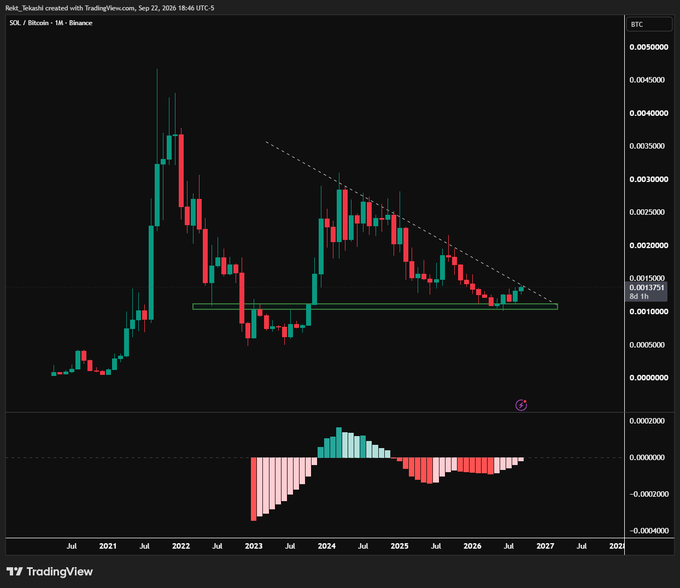Screen dimensions: 680x588
Task: Click the 2021 label on time axis
Action: click(x=108, y=546)
